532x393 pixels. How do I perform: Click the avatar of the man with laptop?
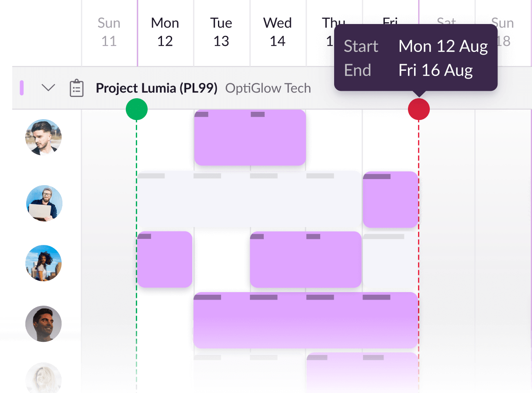pos(44,202)
